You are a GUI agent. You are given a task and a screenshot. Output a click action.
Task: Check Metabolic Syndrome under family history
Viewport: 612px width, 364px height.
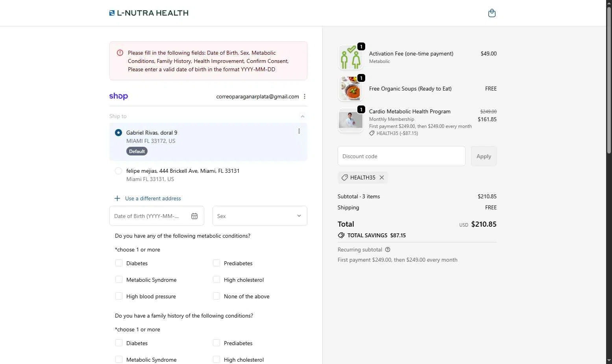pos(119,359)
